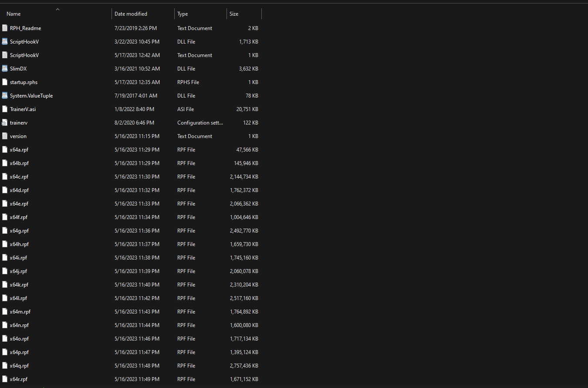The image size is (588, 388).
Task: Sort files by Date modified column
Action: point(131,14)
